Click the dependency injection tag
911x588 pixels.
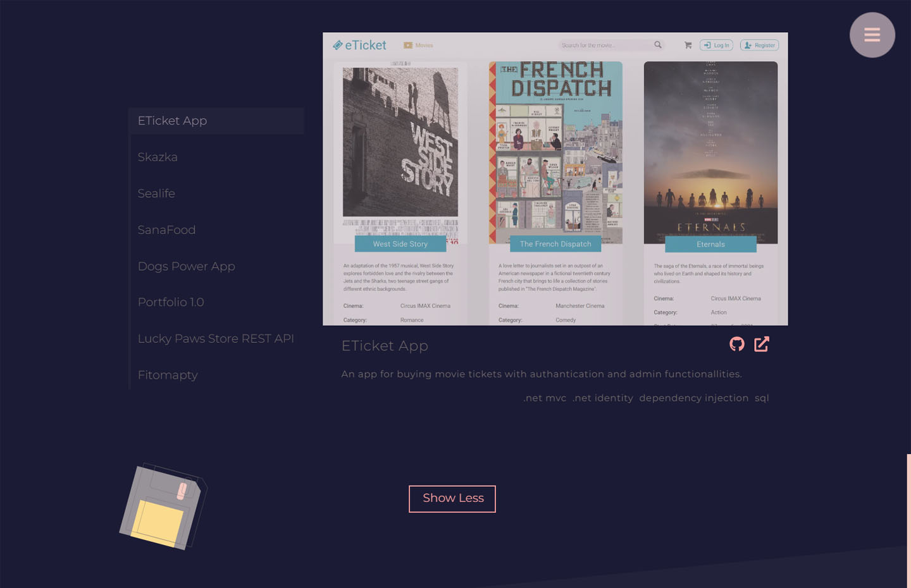click(694, 398)
